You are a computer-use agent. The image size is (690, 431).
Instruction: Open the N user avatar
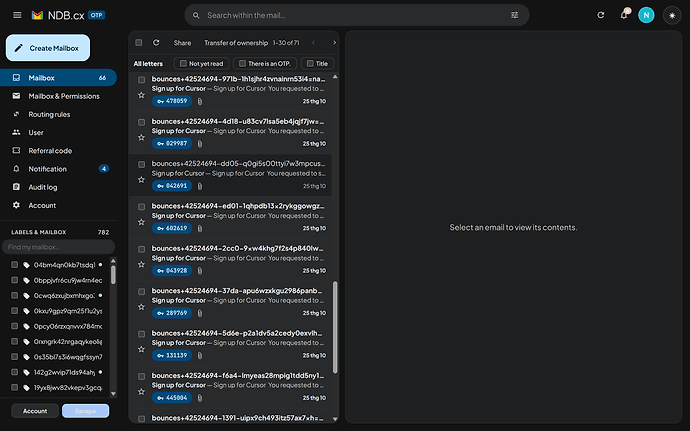click(646, 15)
